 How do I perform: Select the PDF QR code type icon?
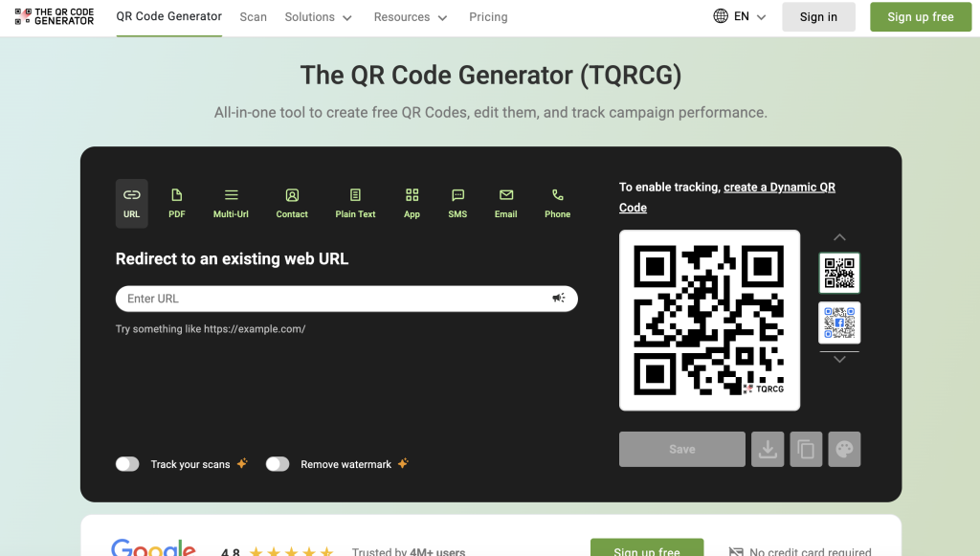point(176,203)
